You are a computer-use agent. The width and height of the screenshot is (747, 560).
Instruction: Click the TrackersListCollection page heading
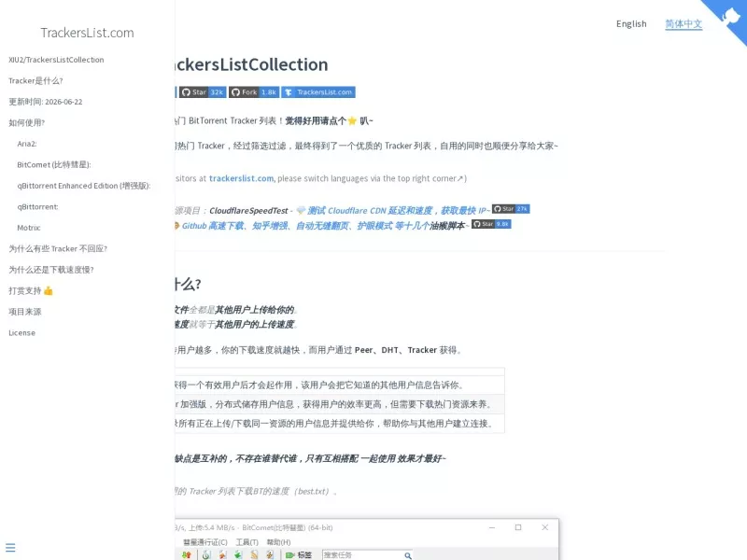[x=251, y=64]
